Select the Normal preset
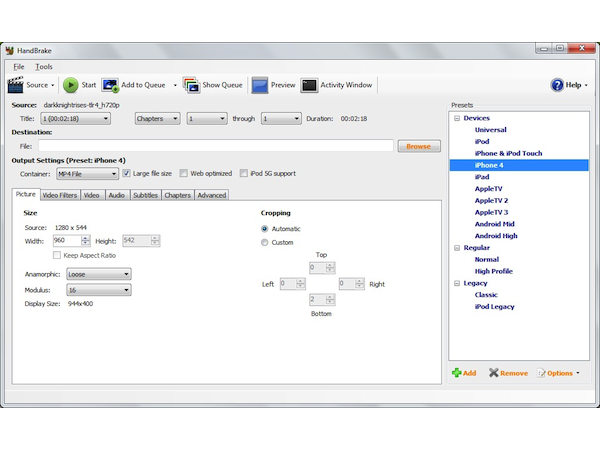This screenshot has width=600, height=450. point(487,259)
